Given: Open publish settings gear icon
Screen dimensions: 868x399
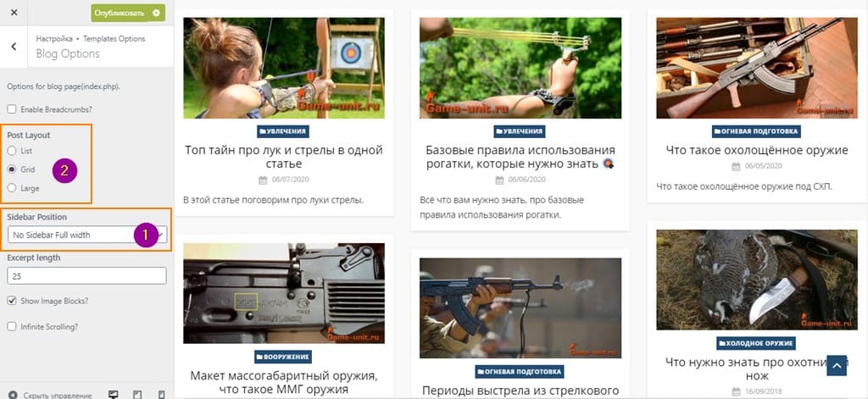Looking at the screenshot, I should tap(156, 13).
